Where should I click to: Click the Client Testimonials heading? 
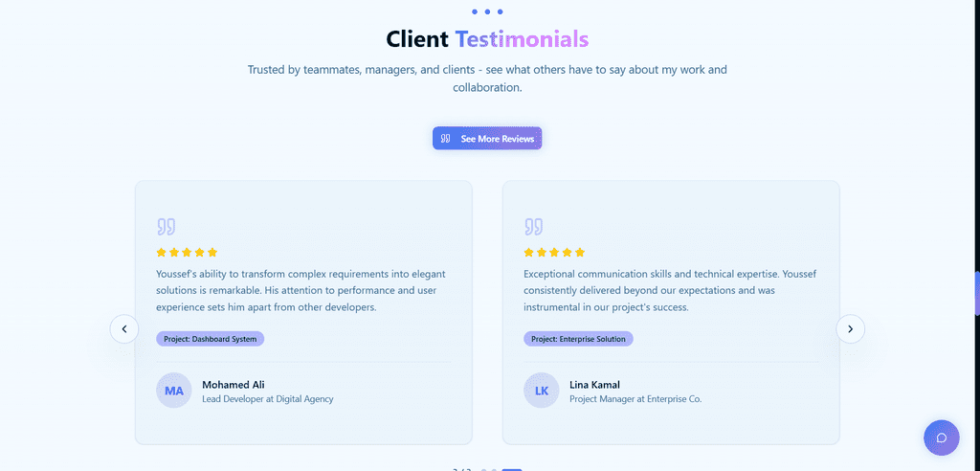click(x=487, y=39)
